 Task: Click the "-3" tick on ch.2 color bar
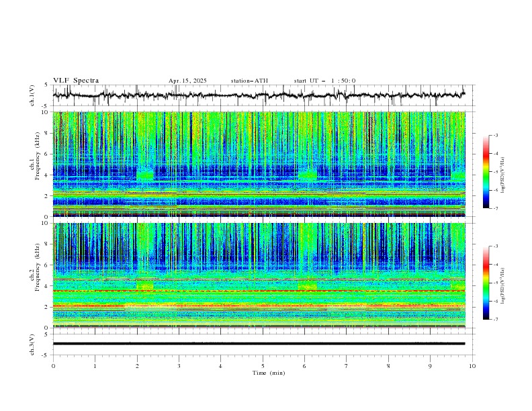(x=495, y=246)
